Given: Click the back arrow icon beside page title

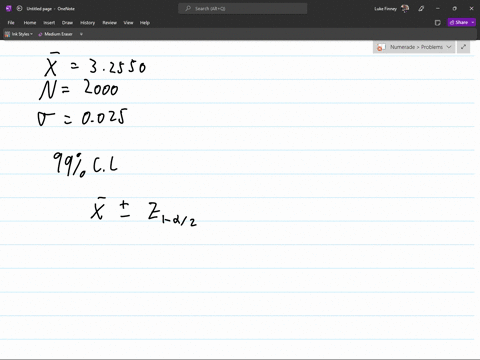Looking at the screenshot, I should click(x=19, y=9).
